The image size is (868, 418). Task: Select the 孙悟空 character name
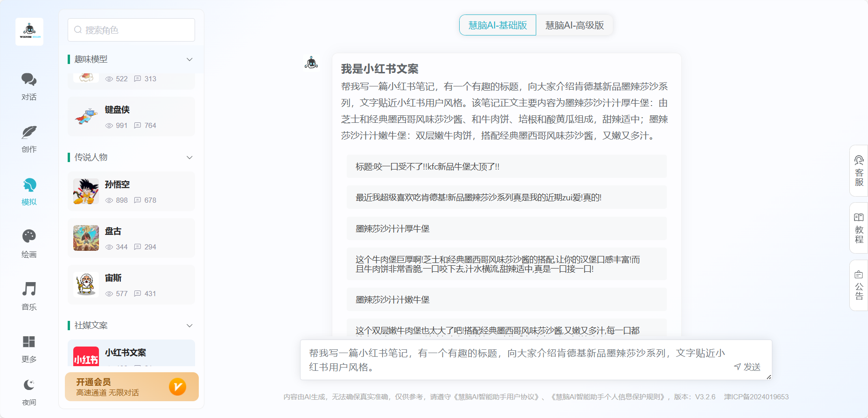click(x=117, y=184)
